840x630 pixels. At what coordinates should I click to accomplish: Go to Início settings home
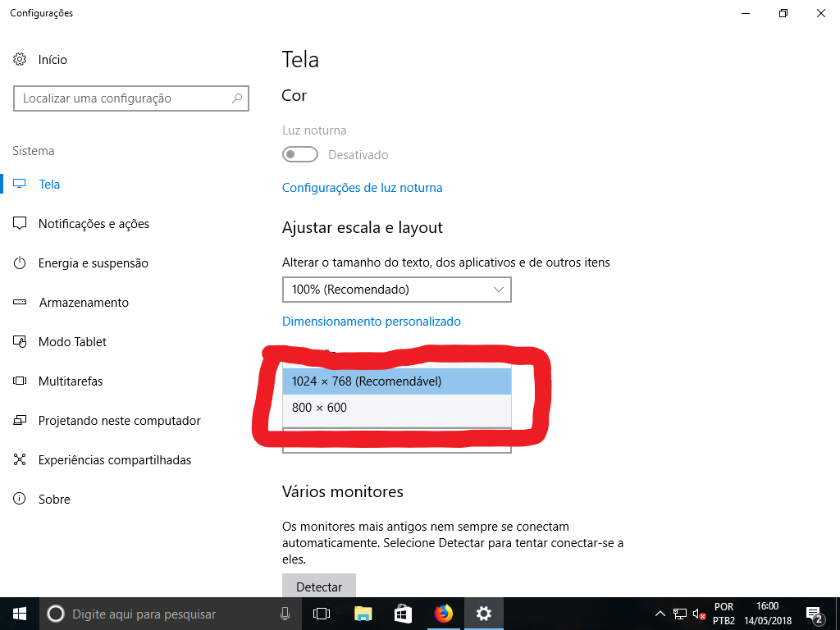[52, 59]
